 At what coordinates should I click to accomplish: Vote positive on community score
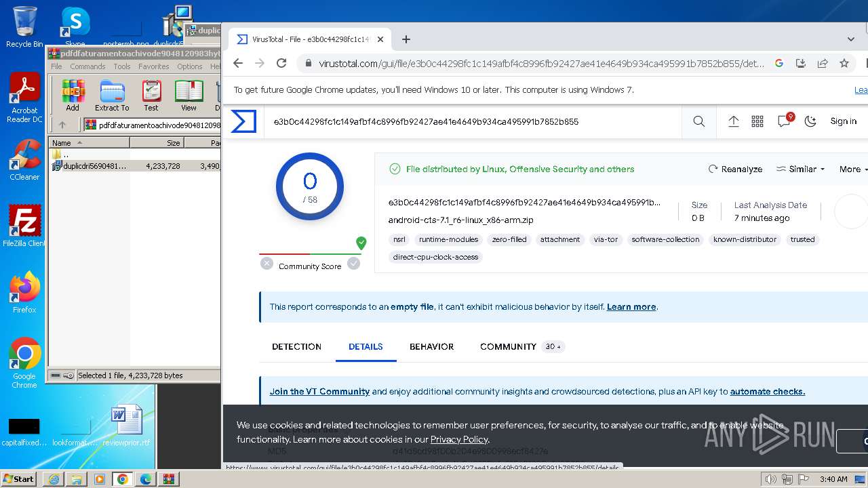point(353,264)
